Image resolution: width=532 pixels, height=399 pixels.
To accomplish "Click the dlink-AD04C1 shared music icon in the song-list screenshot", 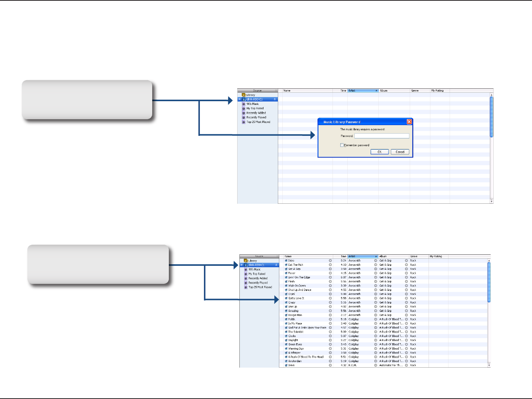I will pos(246,265).
